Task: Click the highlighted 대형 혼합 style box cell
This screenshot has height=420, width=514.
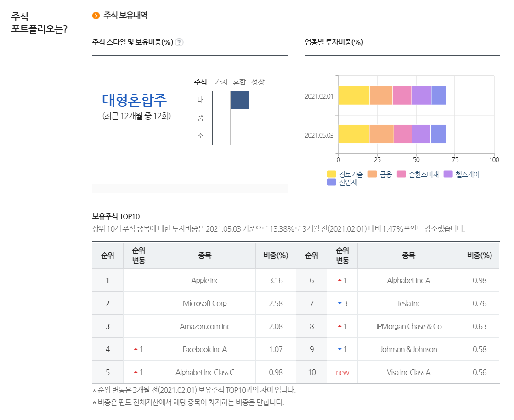Action: [x=239, y=100]
